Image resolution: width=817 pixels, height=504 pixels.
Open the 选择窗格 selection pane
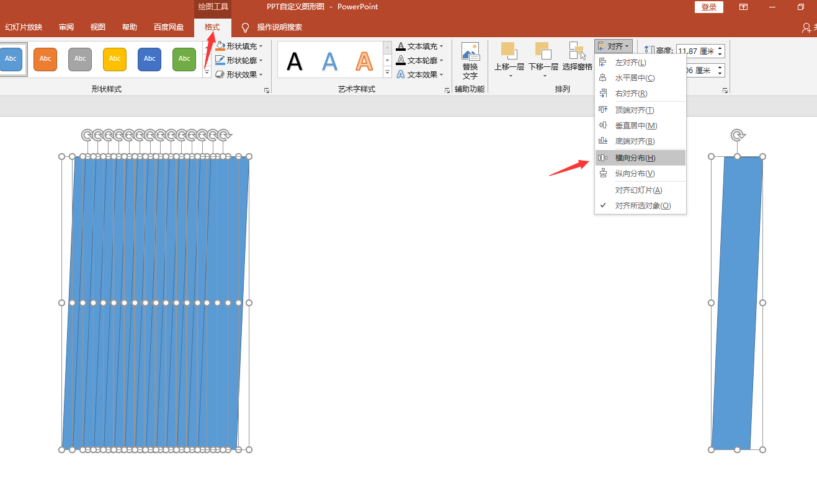577,56
